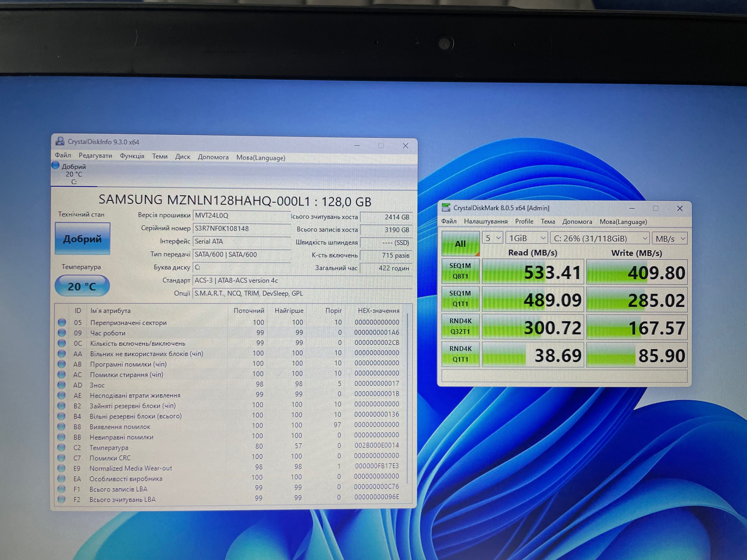Click status dot for attribute BB Невиправні помилки
The height and width of the screenshot is (560, 747).
[x=62, y=437]
